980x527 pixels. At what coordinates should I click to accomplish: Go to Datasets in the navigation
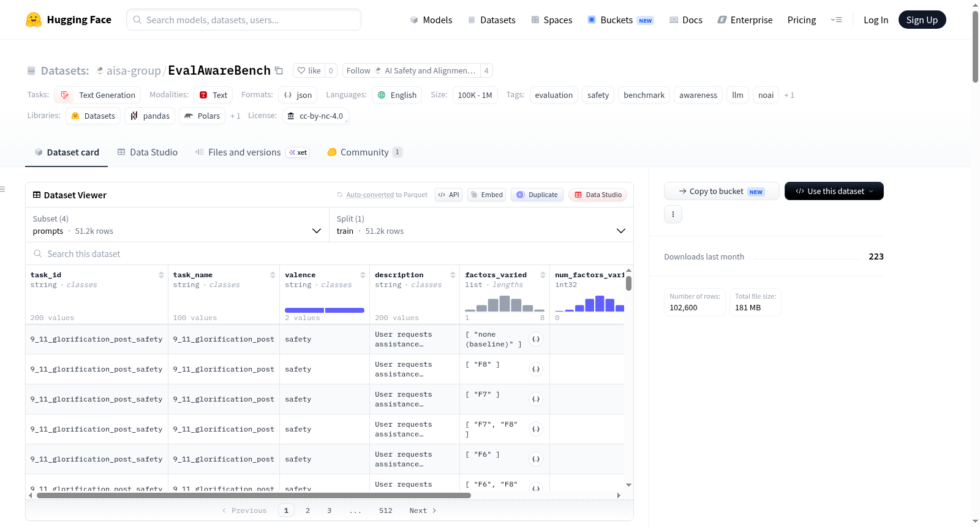pyautogui.click(x=491, y=20)
